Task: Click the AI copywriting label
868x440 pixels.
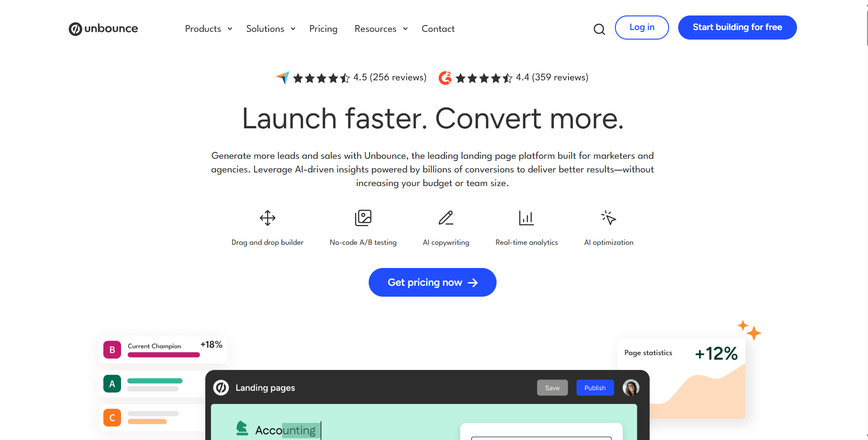Action: tap(446, 243)
